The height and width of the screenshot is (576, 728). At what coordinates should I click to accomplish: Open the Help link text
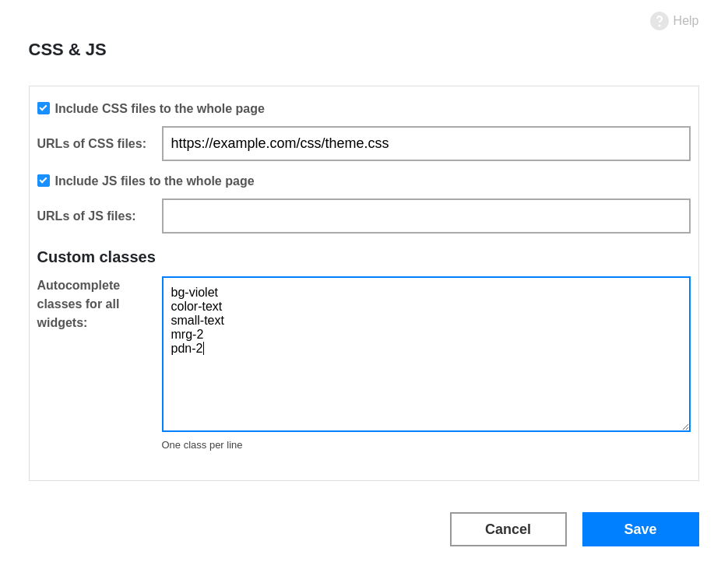point(685,21)
